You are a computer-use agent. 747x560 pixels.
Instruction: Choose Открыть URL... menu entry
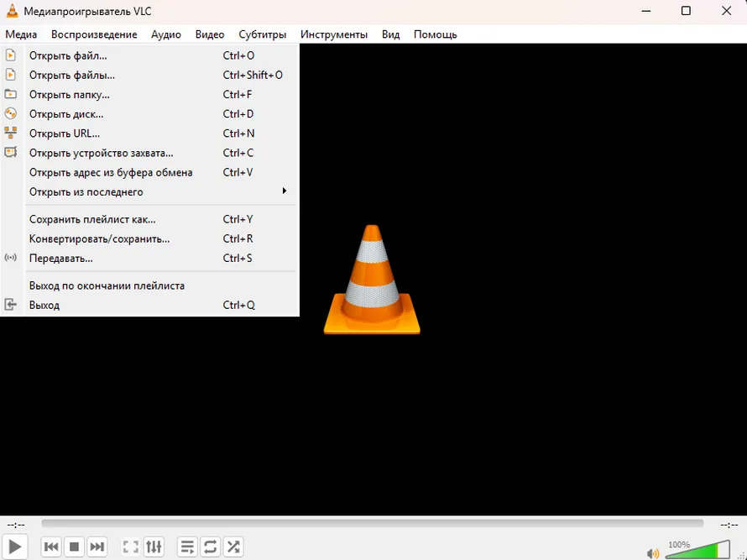pos(149,133)
